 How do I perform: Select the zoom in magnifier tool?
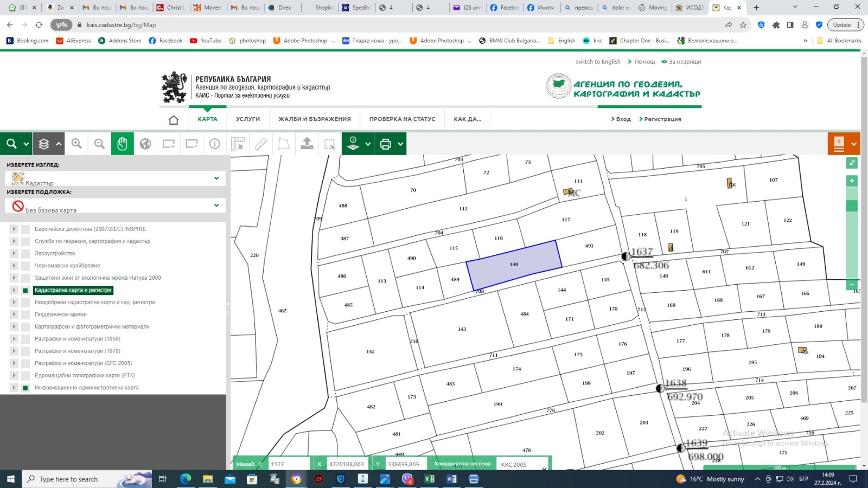[76, 144]
